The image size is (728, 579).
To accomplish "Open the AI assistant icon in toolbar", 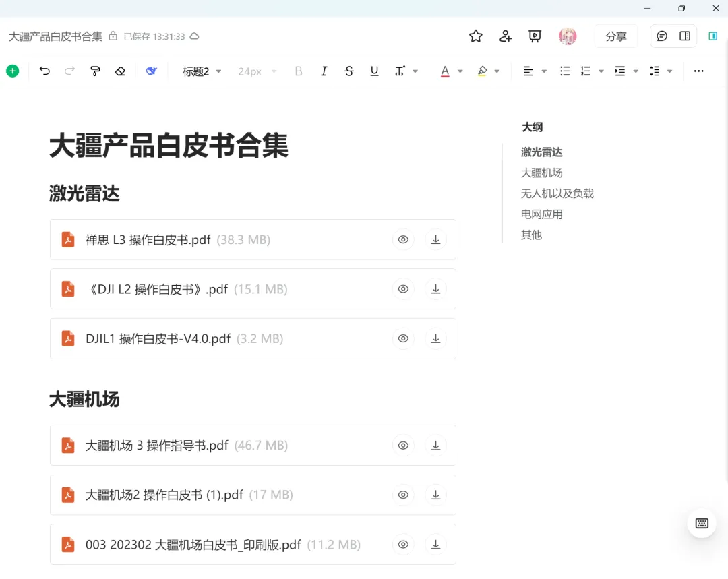I will [x=152, y=71].
